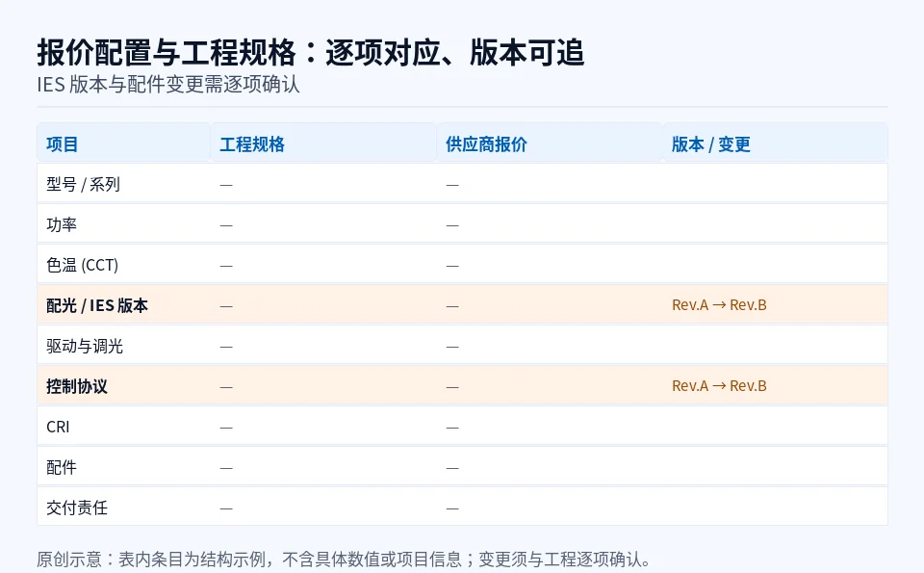Click the 工程规格 column header
Viewport: 924px width, 573px height.
point(323,143)
